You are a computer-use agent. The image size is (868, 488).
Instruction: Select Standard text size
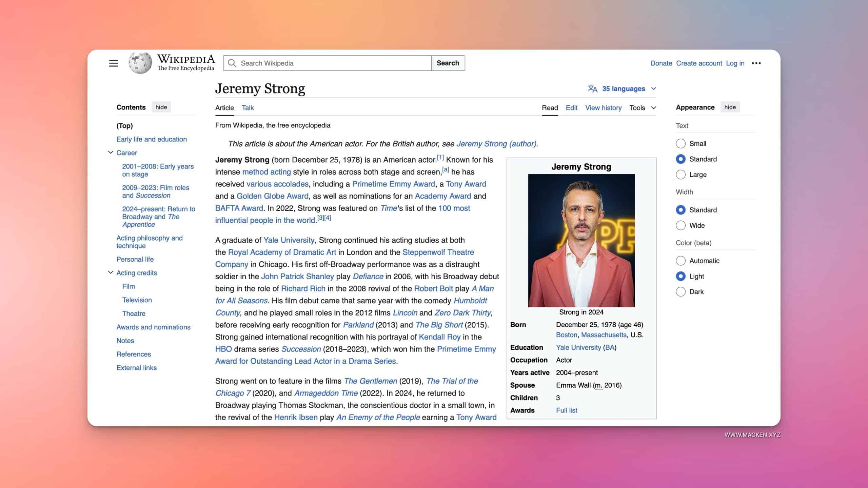(x=680, y=159)
